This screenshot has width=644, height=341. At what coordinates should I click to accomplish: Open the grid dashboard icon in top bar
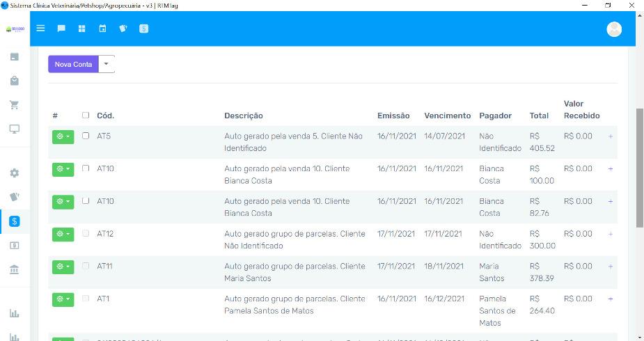[81, 29]
